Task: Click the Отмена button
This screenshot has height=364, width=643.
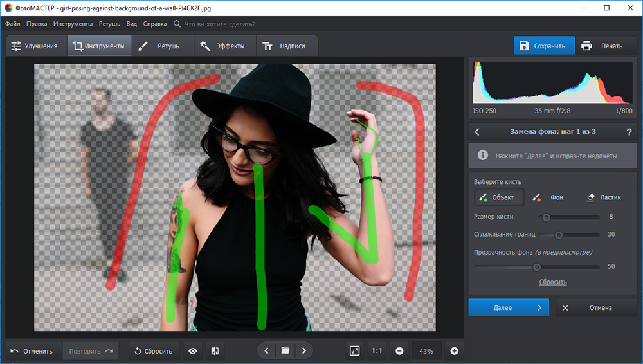Action: pyautogui.click(x=597, y=308)
